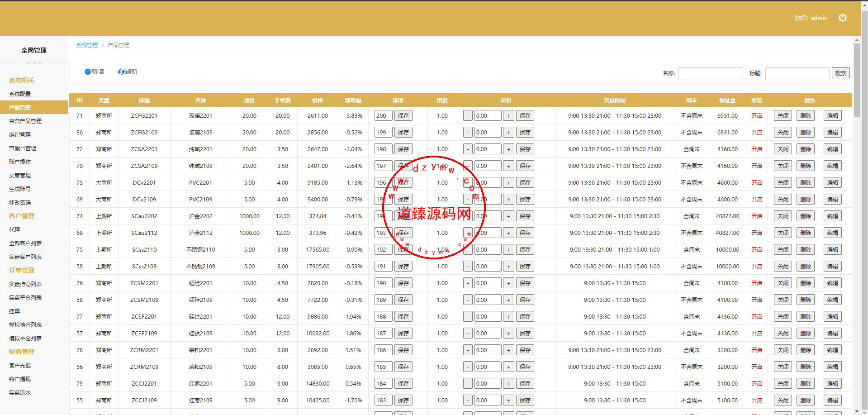Click sort field showing 191
Image resolution: width=868 pixels, height=415 pixels.
383,267
